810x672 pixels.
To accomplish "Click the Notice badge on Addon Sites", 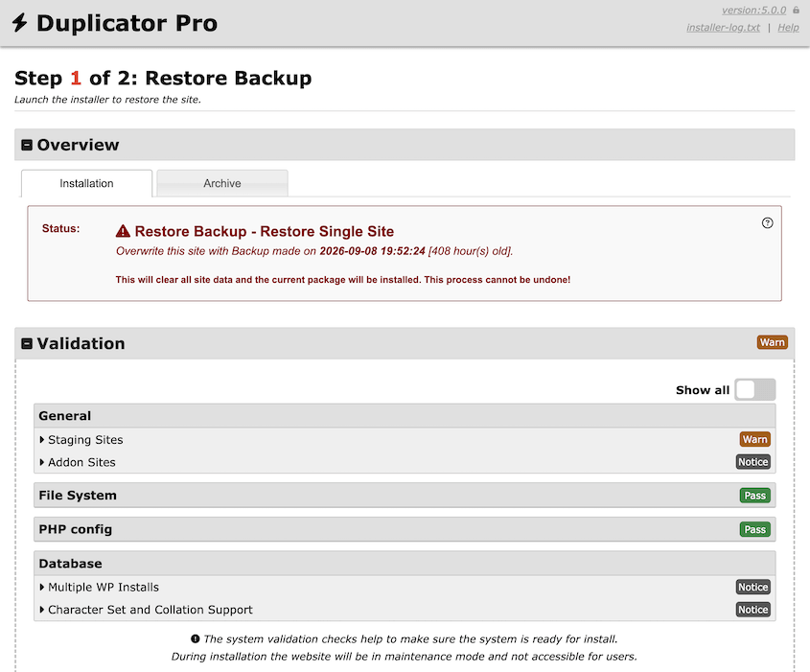I will (x=752, y=462).
